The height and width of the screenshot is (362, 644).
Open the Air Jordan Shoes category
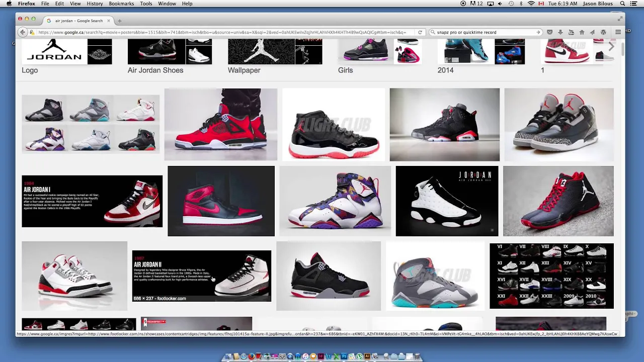point(170,56)
